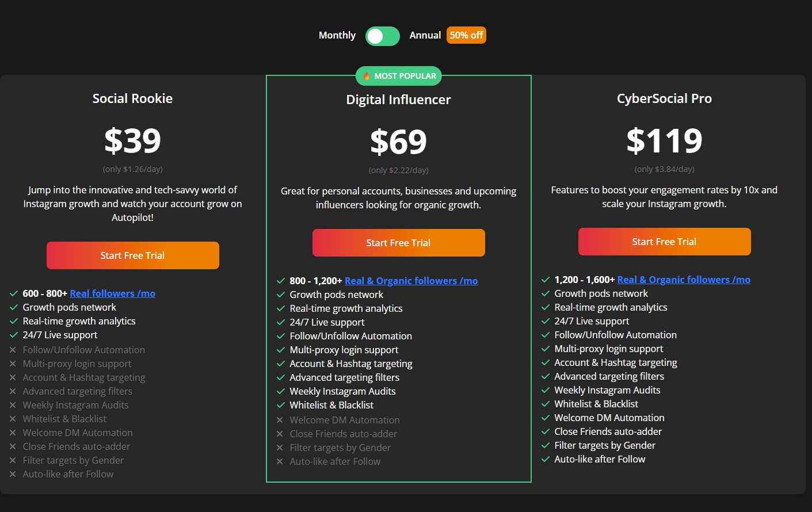Click the $69 Digital Influencer price

coord(399,142)
